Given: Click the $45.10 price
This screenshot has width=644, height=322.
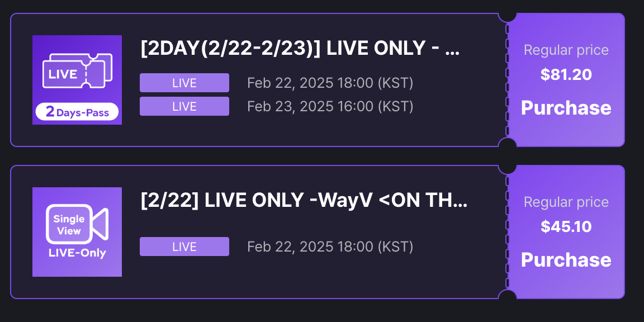Looking at the screenshot, I should point(566,227).
